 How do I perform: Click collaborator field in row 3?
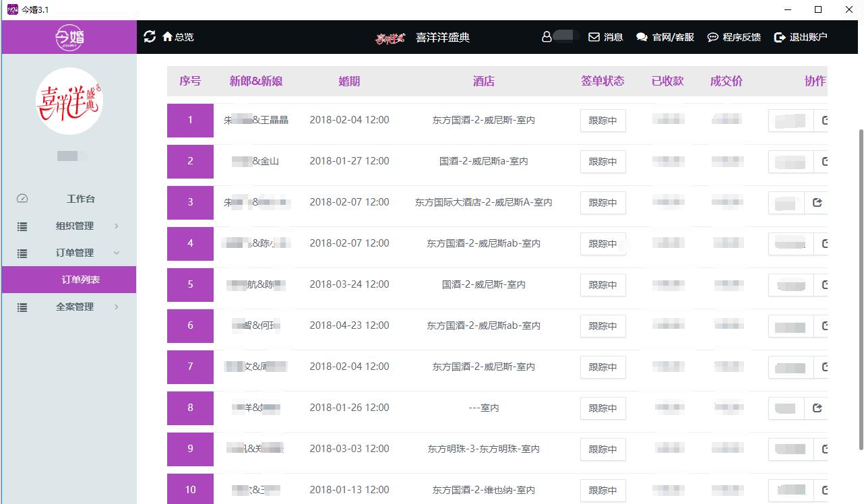786,203
